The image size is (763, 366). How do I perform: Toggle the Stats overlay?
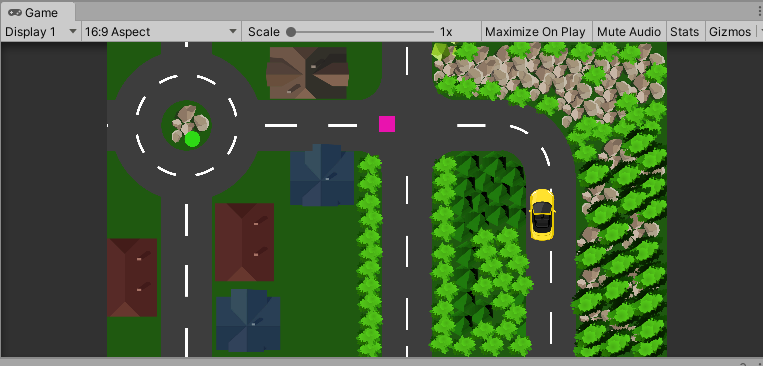[x=685, y=32]
